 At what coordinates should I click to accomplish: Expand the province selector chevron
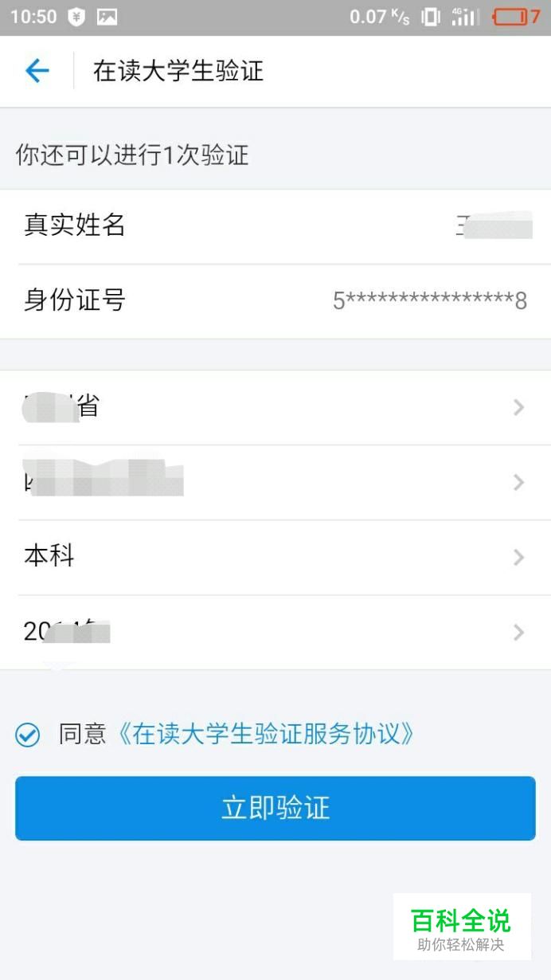point(519,408)
